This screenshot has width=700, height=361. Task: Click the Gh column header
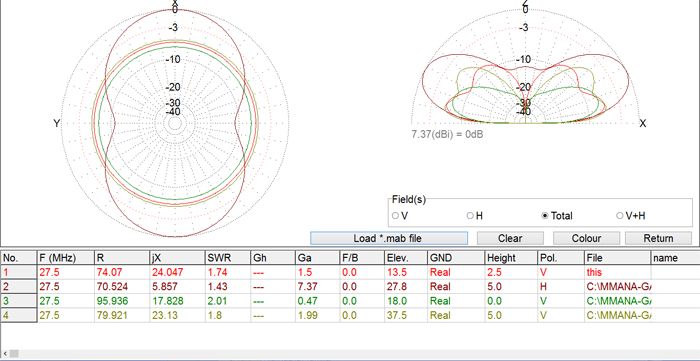[273, 257]
